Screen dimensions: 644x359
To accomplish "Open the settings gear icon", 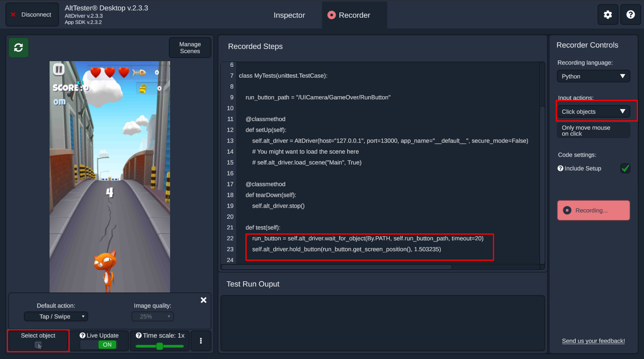I will coord(608,15).
